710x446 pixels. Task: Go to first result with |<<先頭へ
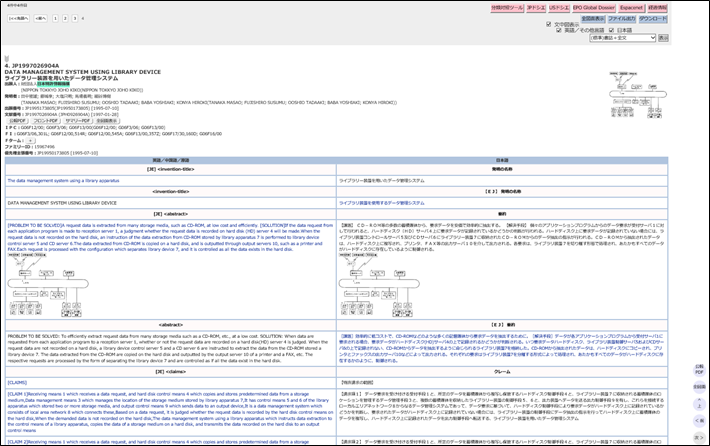click(19, 19)
